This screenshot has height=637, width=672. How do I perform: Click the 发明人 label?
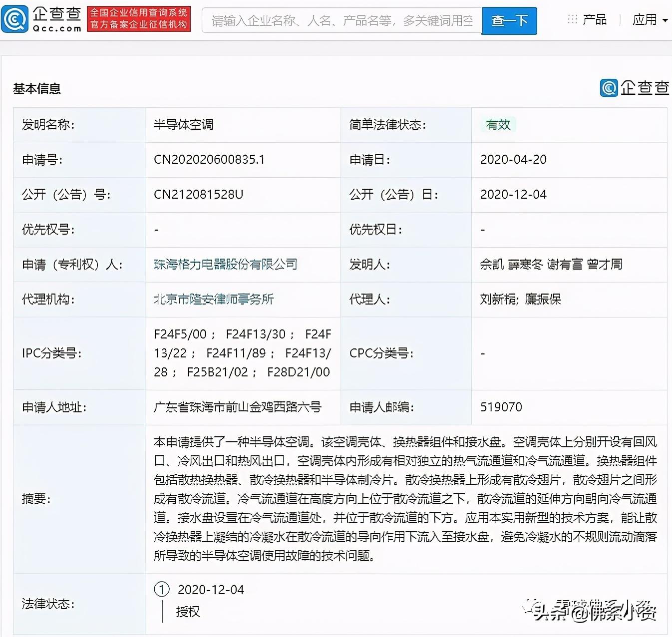pos(370,264)
